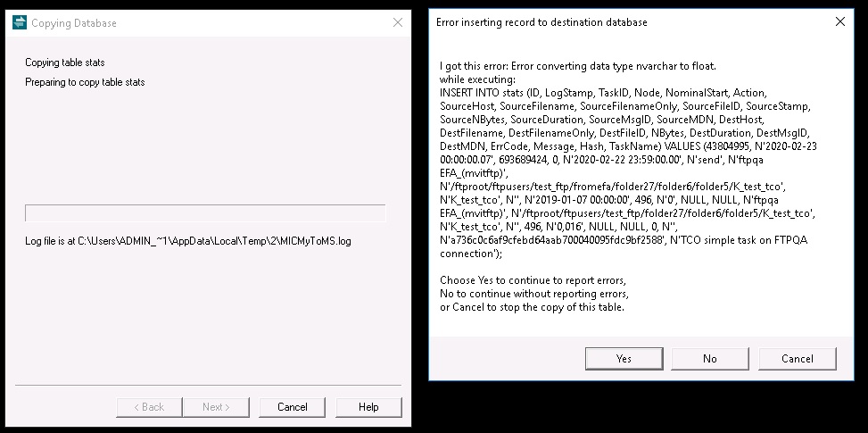Close the Copying Database window
The image size is (868, 433).
[398, 22]
